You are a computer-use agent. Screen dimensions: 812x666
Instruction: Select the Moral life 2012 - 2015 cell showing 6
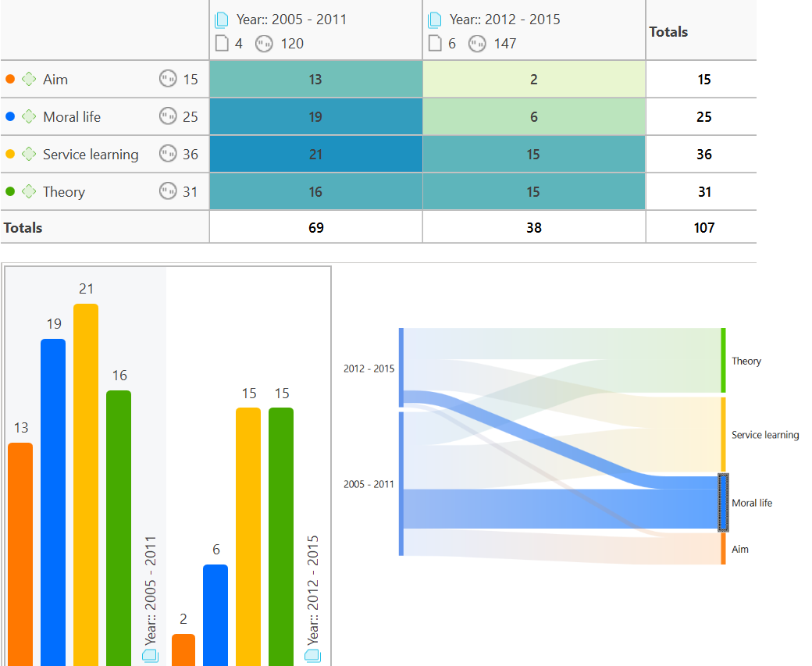533,116
